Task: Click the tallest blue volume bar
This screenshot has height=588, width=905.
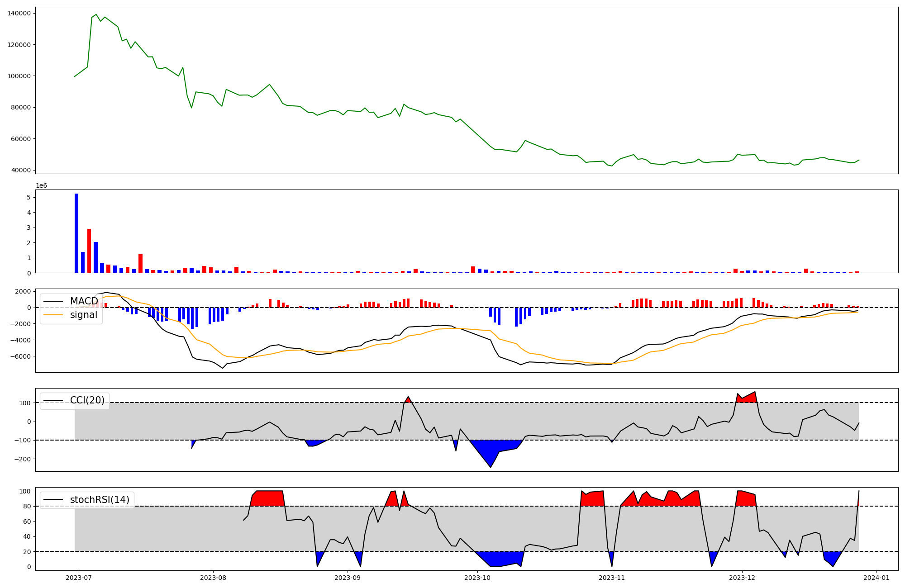Action: pos(76,233)
